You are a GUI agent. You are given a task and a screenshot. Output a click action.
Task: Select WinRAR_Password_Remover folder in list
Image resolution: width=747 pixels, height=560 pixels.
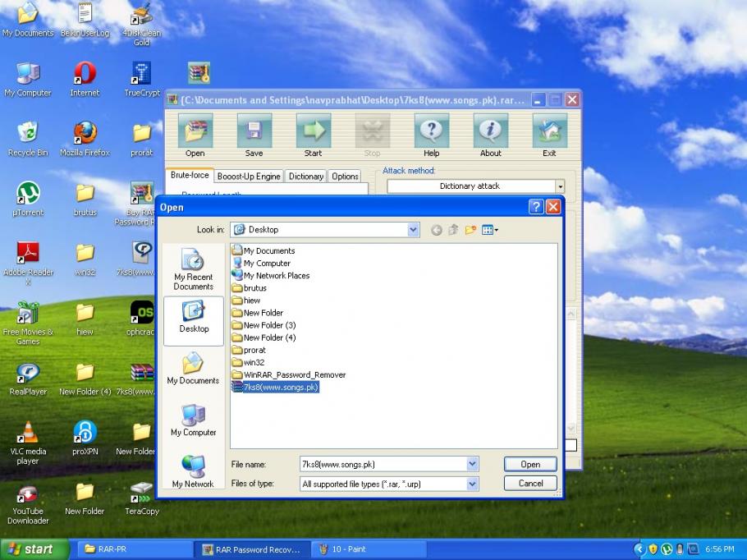click(x=289, y=375)
